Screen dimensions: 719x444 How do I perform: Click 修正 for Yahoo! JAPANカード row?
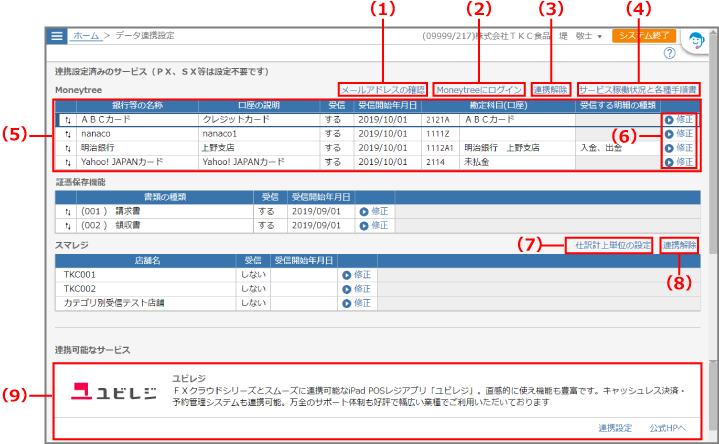pyautogui.click(x=679, y=162)
